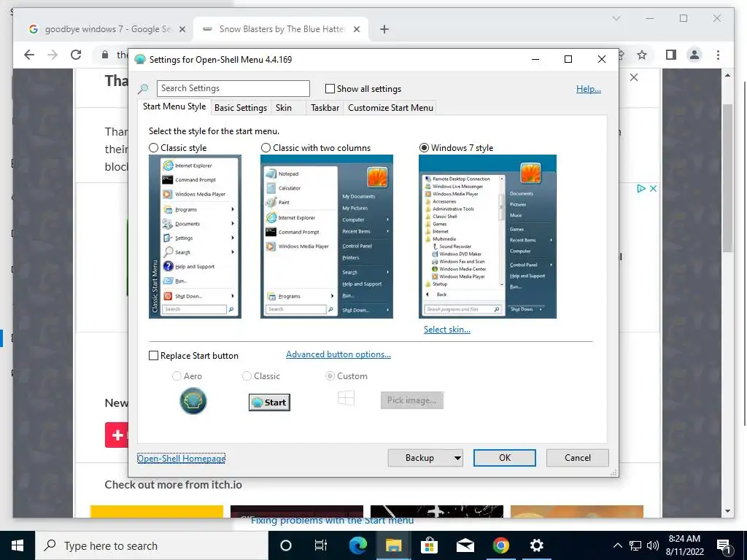
Task: Click the Select skin link
Action: (x=447, y=329)
